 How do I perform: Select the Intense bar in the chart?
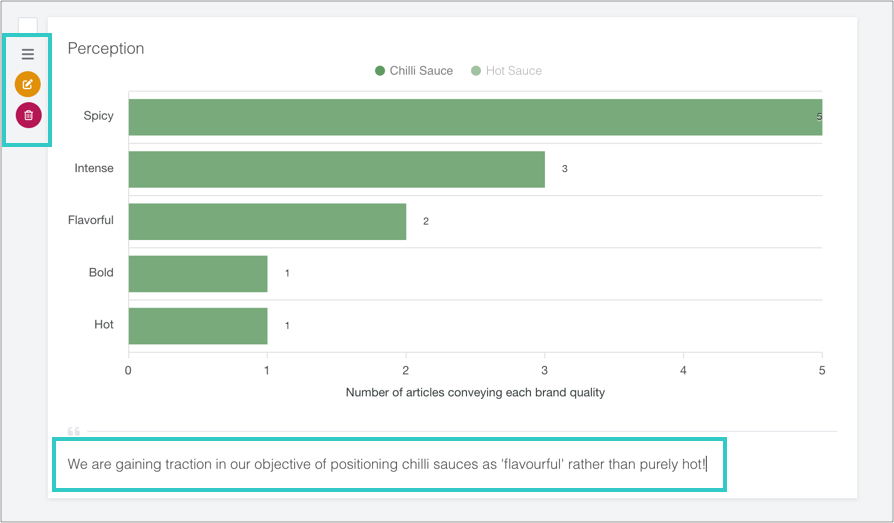pos(336,169)
